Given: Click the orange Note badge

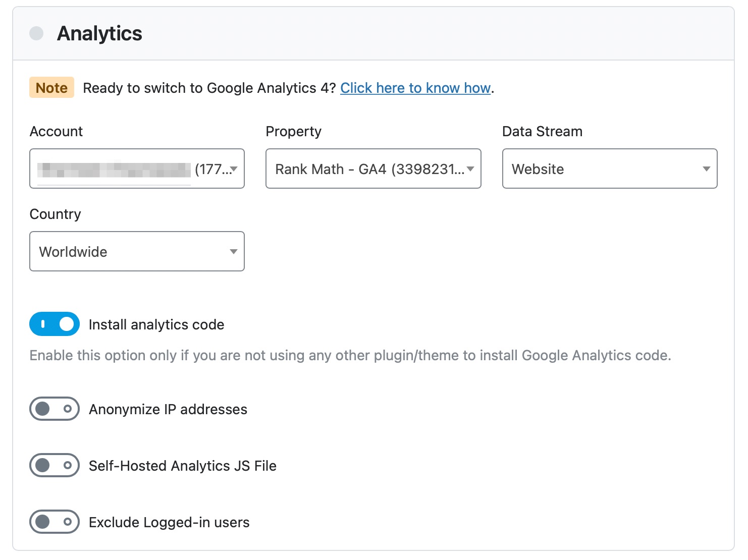Looking at the screenshot, I should click(x=51, y=87).
